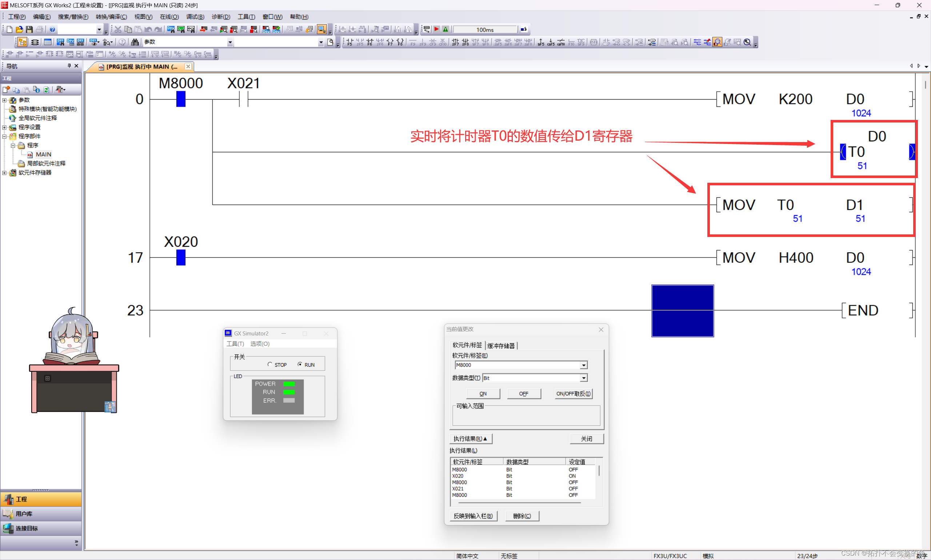The height and width of the screenshot is (560, 931).
Task: Click the Open project folder icon
Action: point(19,29)
